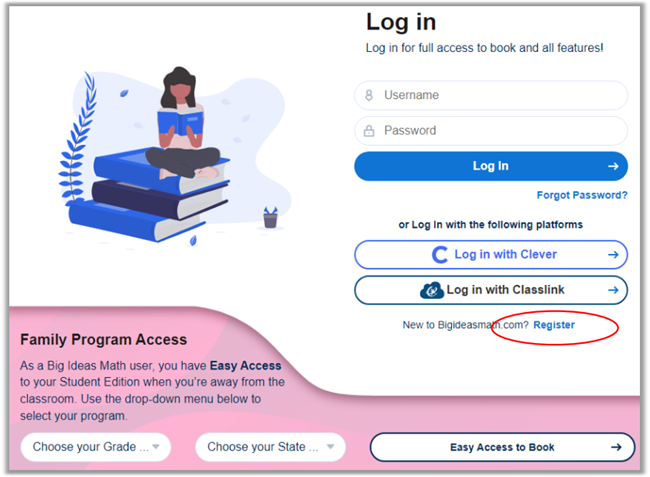This screenshot has width=650, height=477.
Task: Select Log in with Clever
Action: pos(491,254)
